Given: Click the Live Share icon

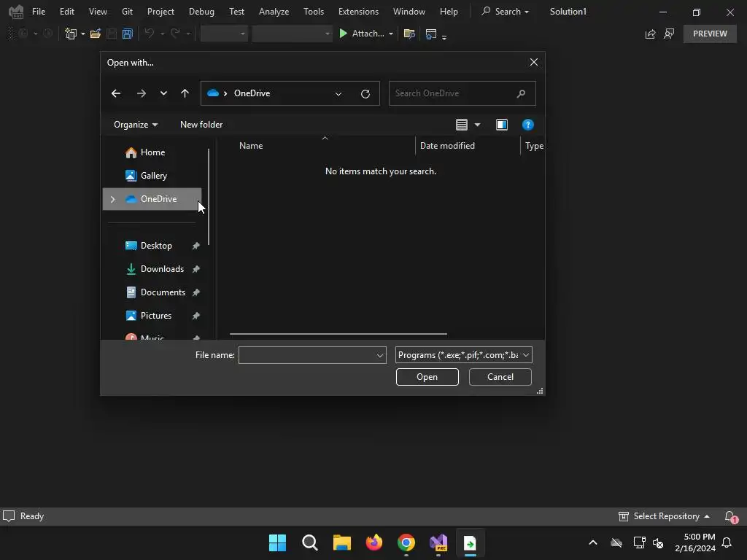Looking at the screenshot, I should (x=650, y=34).
